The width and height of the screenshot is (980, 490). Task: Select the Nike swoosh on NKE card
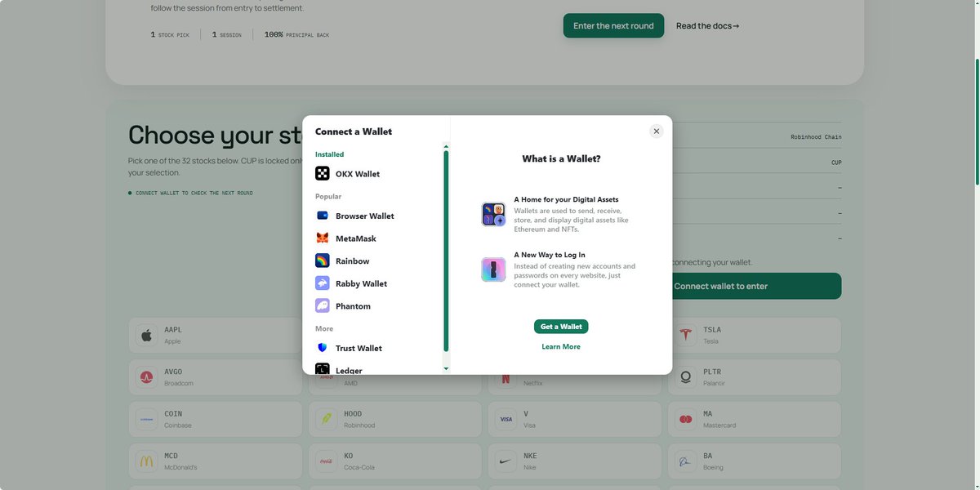pos(506,461)
